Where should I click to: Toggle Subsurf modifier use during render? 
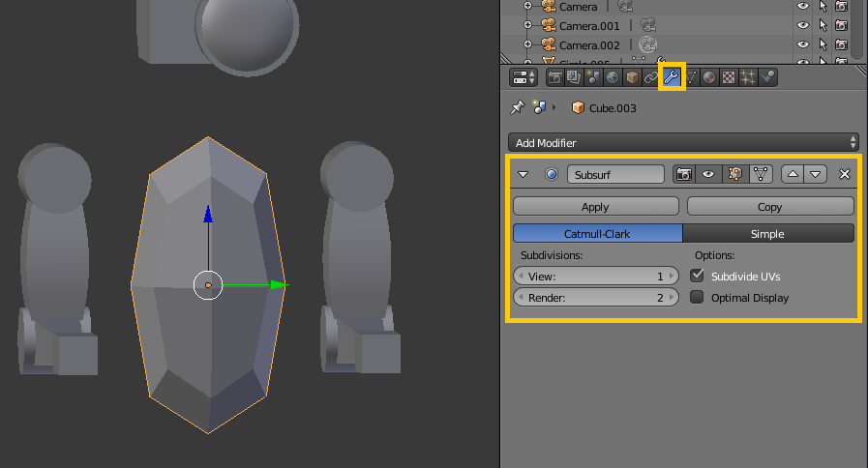click(684, 174)
